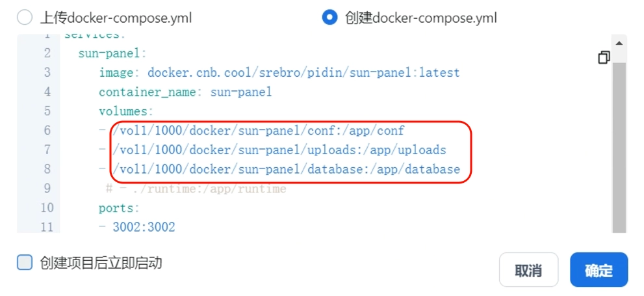This screenshot has height=296, width=644.
Task: Click line number 5 in the gutter
Action: point(47,111)
